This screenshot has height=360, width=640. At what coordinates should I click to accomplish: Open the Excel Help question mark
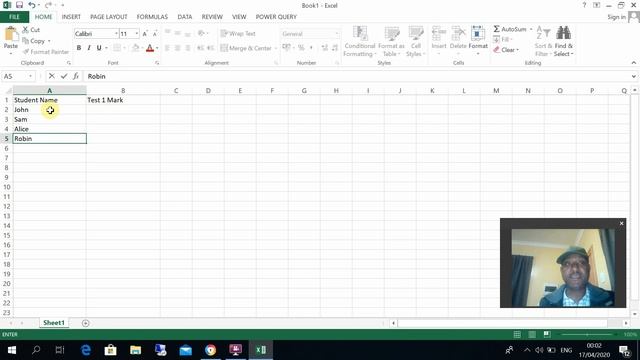tap(584, 5)
